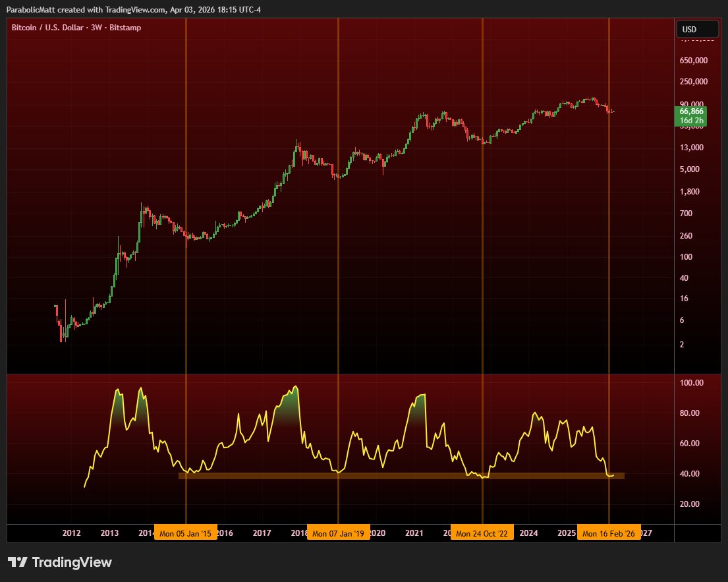
Task: Select the 'Mon 07 Jan '19' date label
Action: coord(338,534)
